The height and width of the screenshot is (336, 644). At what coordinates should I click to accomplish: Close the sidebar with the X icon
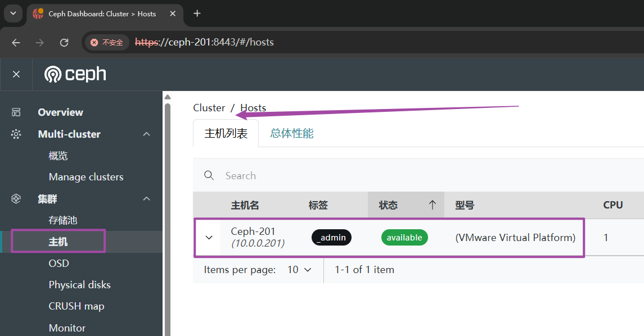16,74
